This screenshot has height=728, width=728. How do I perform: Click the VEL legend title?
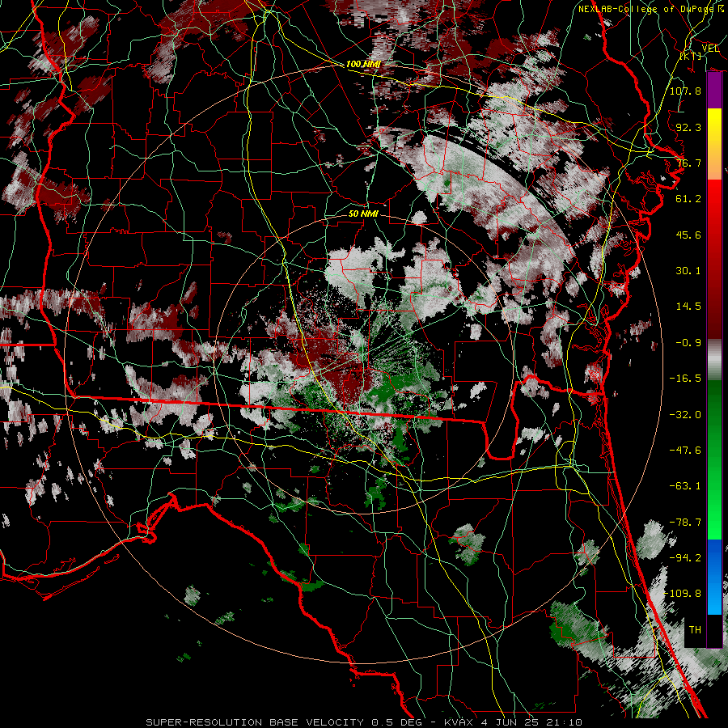point(710,49)
